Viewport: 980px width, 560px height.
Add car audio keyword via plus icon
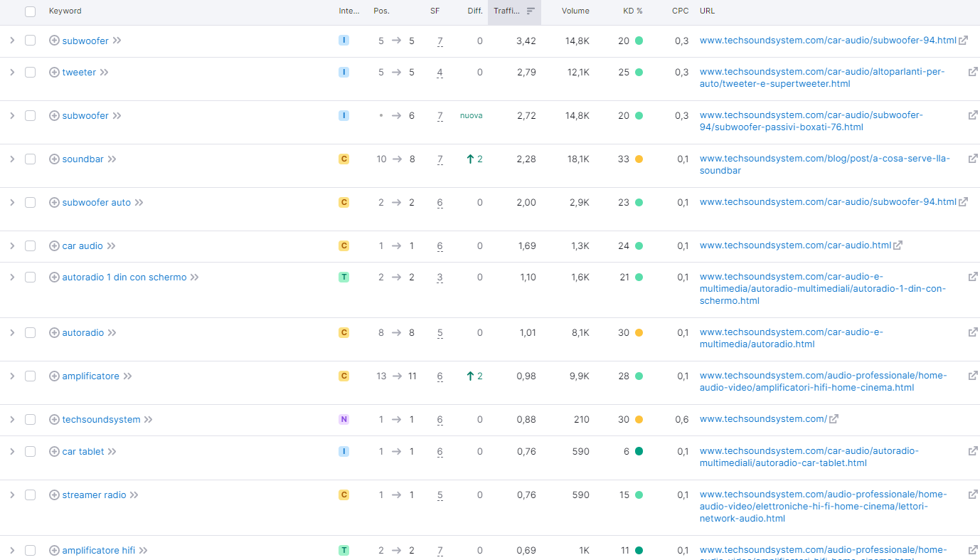pyautogui.click(x=54, y=245)
